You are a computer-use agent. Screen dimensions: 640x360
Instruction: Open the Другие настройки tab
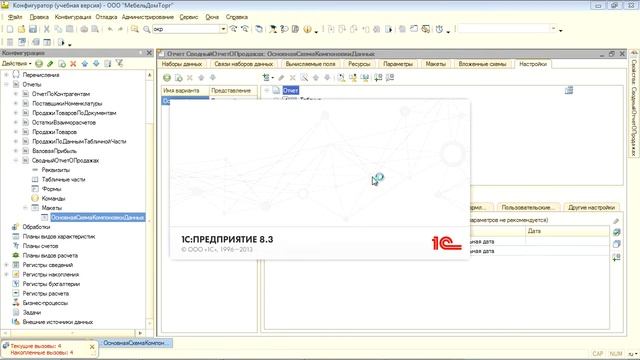[x=591, y=207]
